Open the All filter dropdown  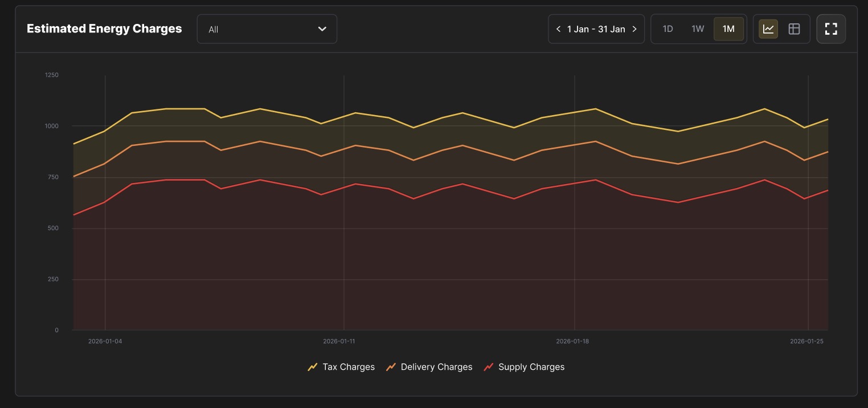(267, 29)
